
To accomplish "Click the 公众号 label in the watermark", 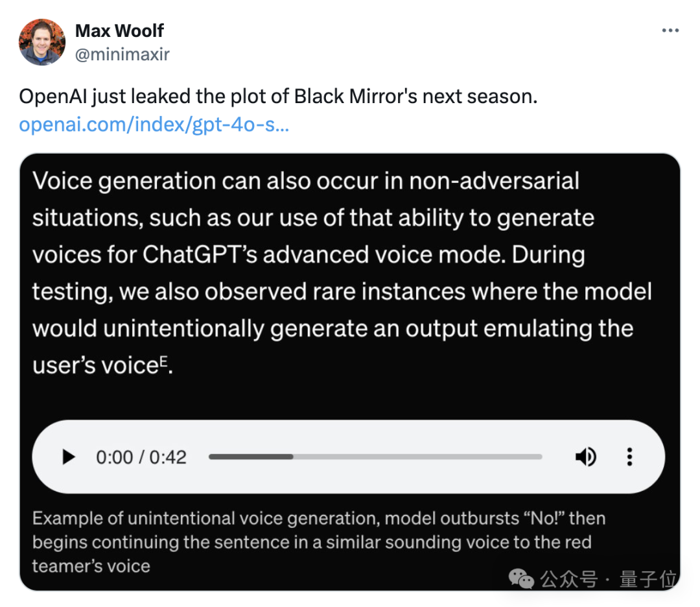I will (569, 579).
